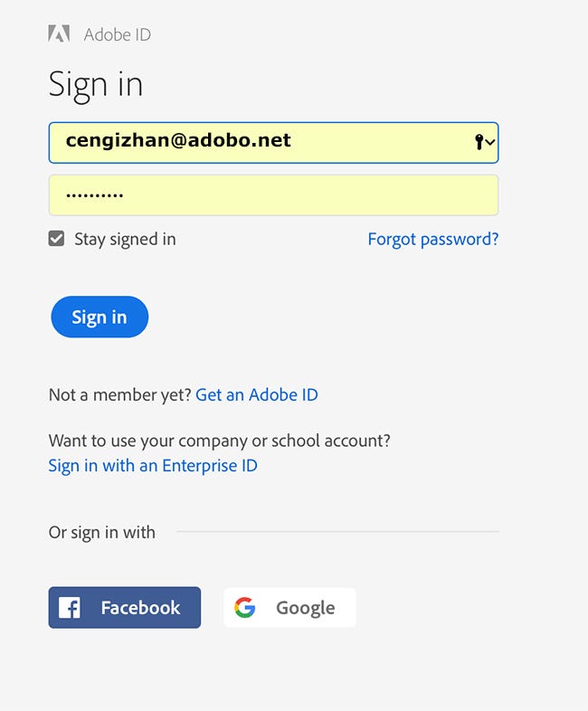Focus the password input field
Image resolution: width=588 pixels, height=711 pixels.
[x=273, y=194]
